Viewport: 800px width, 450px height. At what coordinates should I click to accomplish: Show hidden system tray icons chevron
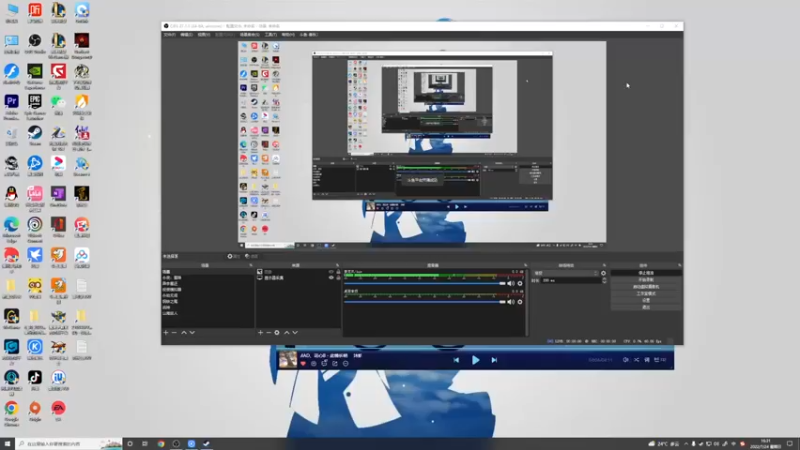(x=686, y=444)
